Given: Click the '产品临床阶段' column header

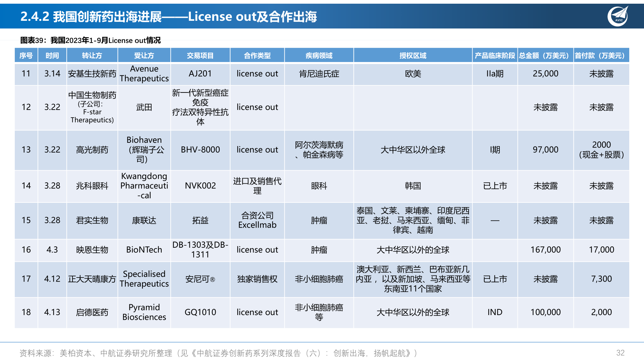Looking at the screenshot, I should pyautogui.click(x=495, y=55).
